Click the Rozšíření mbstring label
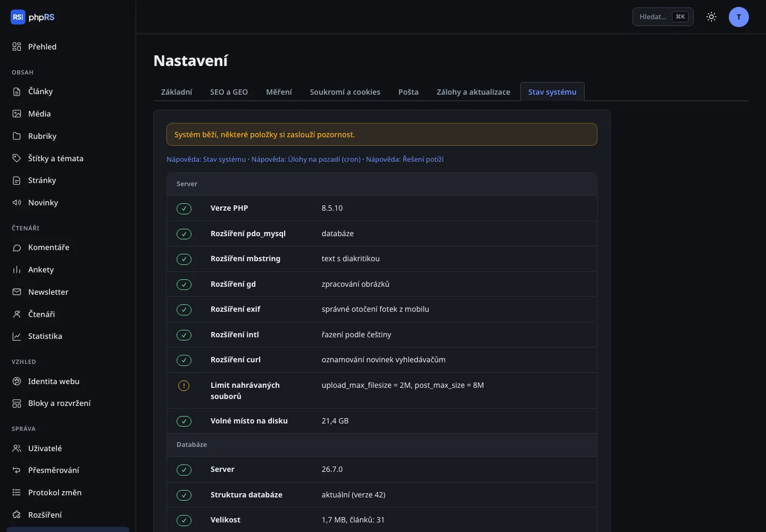Viewport: 766px width, 532px height. (x=245, y=259)
